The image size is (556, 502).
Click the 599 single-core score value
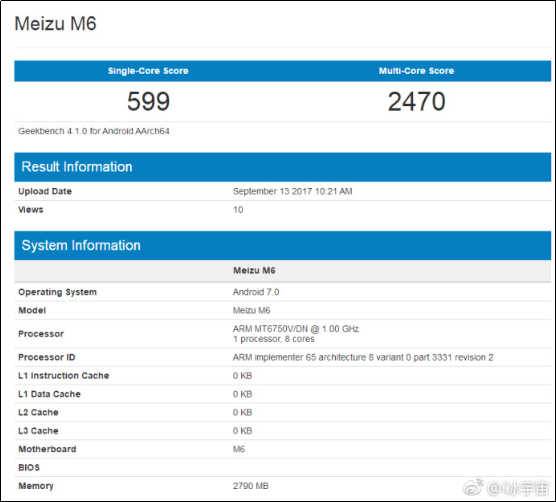tap(149, 101)
